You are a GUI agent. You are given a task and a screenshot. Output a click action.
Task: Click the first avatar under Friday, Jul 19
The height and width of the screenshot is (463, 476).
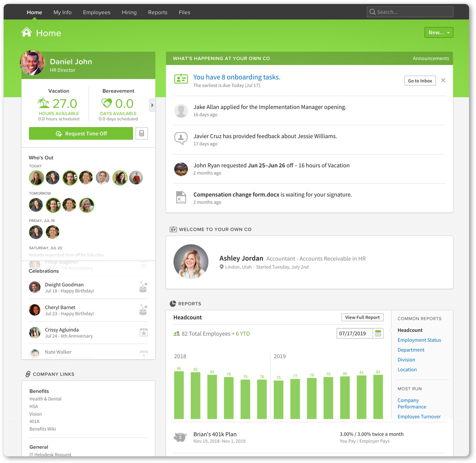click(x=36, y=232)
